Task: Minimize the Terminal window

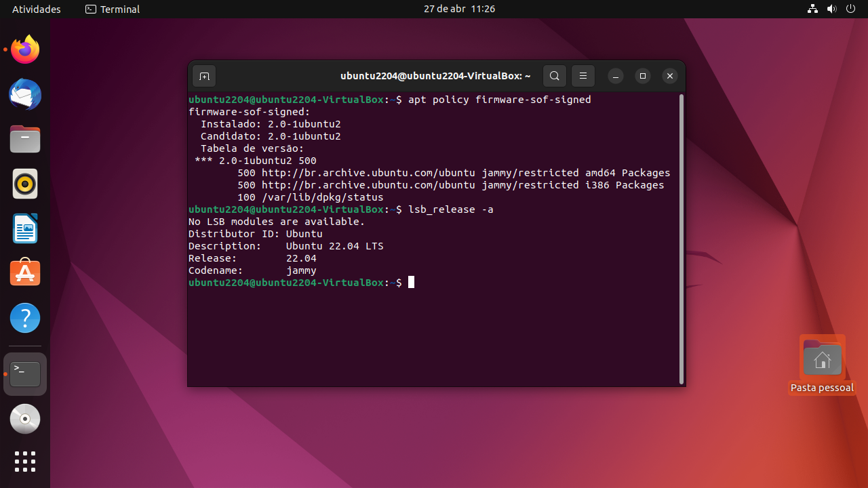Action: [616, 76]
